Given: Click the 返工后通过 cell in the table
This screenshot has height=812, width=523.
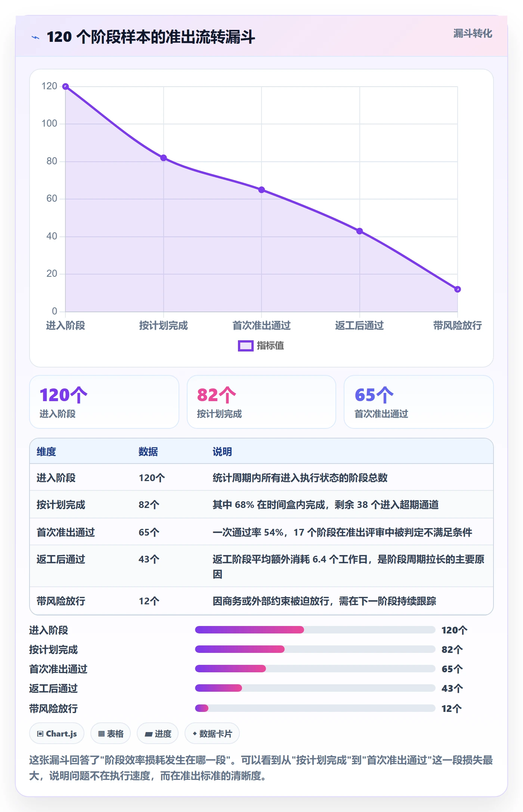Looking at the screenshot, I should 61,559.
